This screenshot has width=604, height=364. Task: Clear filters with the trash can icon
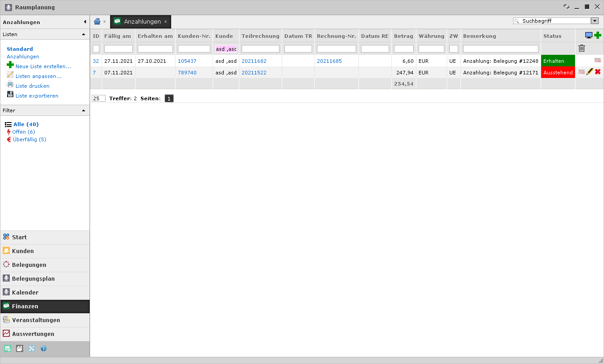pyautogui.click(x=582, y=48)
